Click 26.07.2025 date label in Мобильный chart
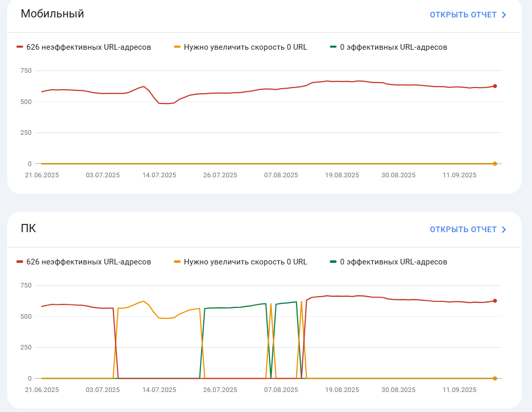Image resolution: width=532 pixels, height=412 pixels. [220, 175]
